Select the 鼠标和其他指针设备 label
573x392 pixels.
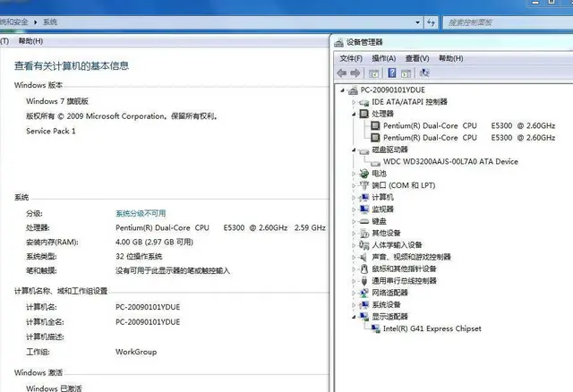404,268
